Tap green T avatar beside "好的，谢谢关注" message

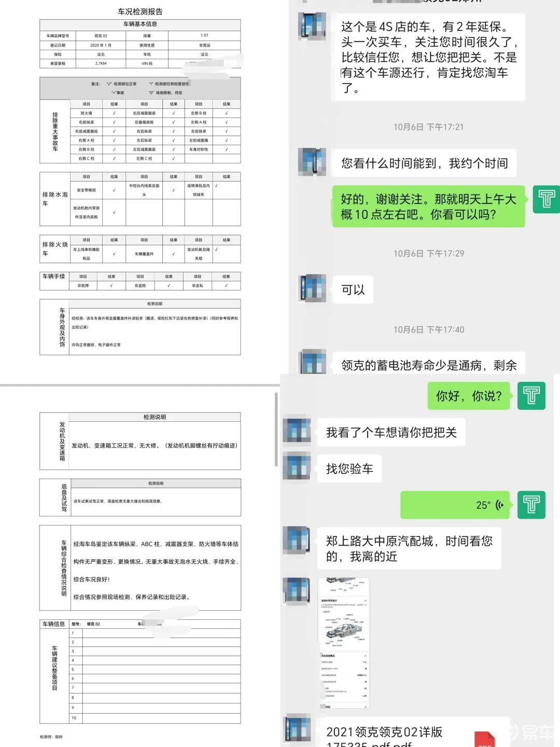(x=546, y=199)
